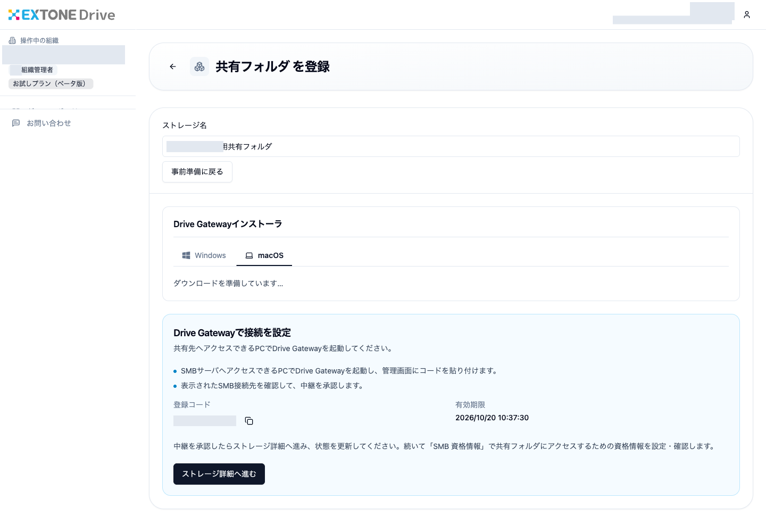Click the back arrow icon

point(173,66)
